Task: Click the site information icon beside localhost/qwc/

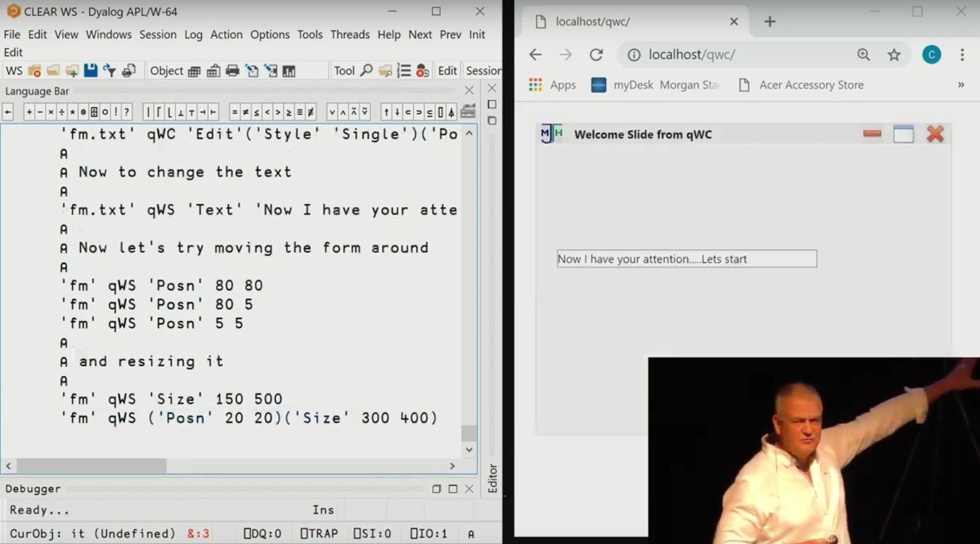Action: [634, 54]
